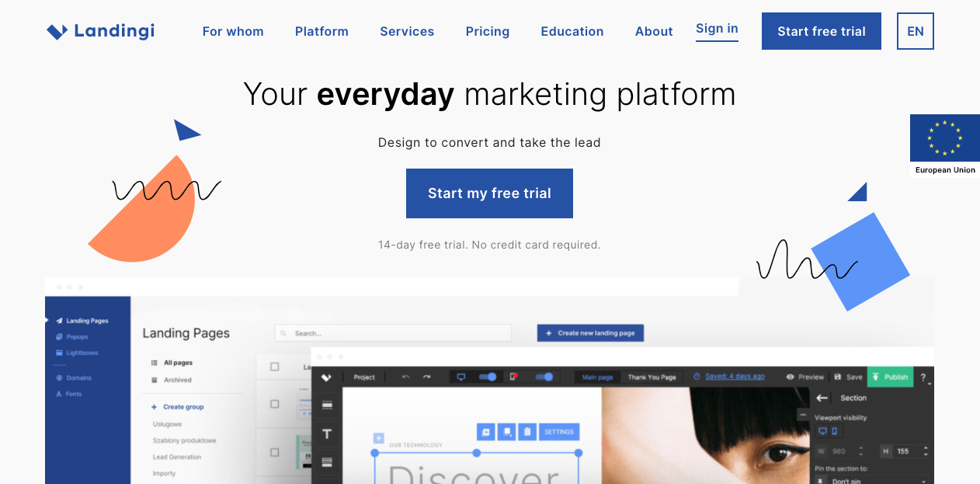Click the editor logo icon beside Project
The width and height of the screenshot is (980, 484).
coord(327,377)
